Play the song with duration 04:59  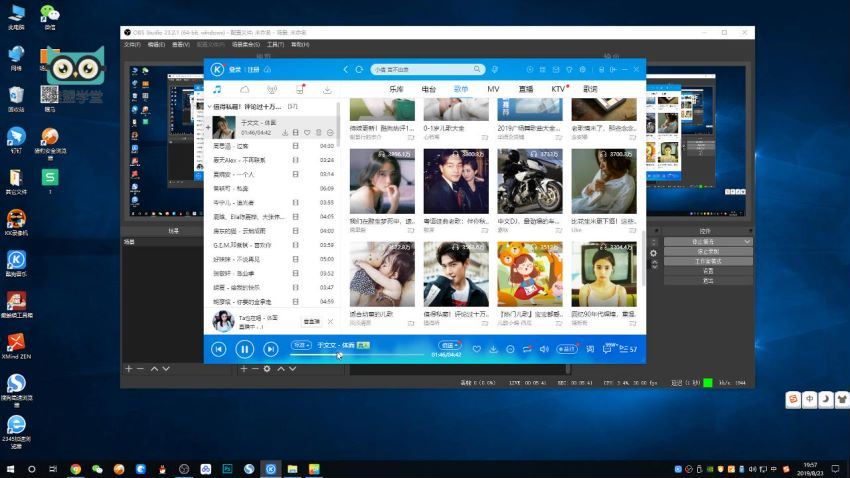(x=272, y=301)
